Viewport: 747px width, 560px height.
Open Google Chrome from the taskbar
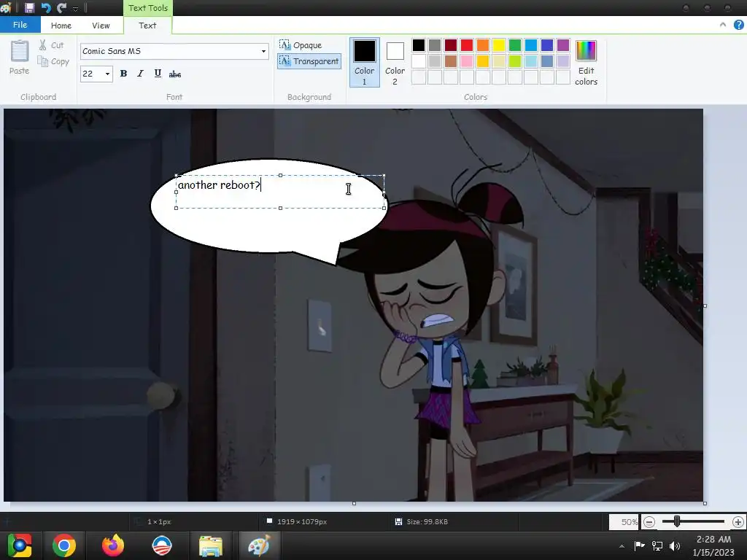64,545
